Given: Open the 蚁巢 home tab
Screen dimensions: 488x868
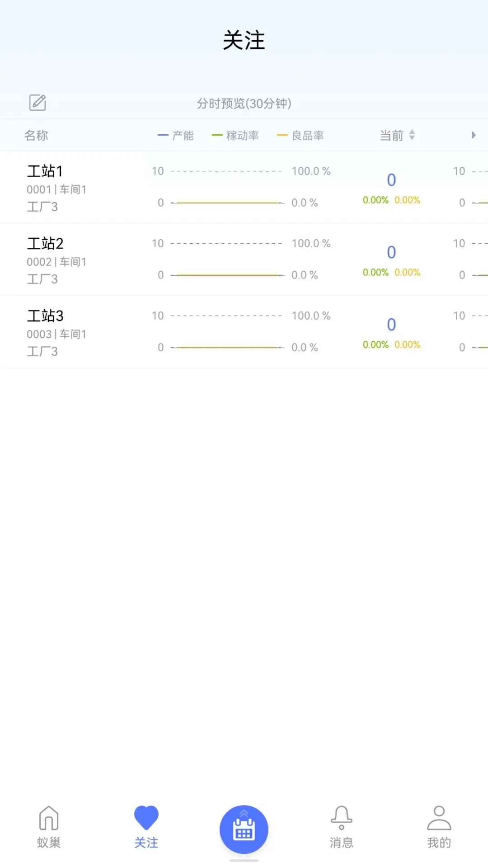Looking at the screenshot, I should tap(49, 826).
